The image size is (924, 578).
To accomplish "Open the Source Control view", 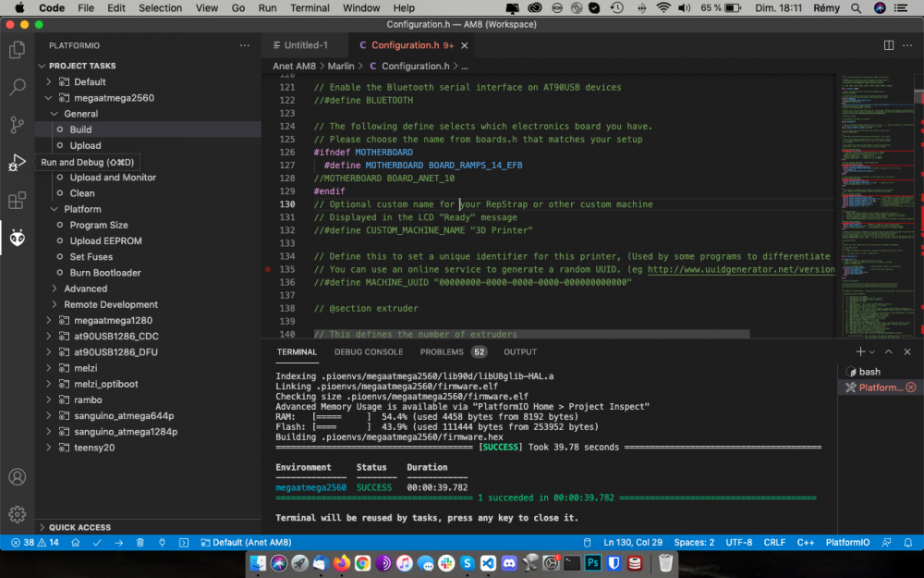I will click(x=17, y=124).
